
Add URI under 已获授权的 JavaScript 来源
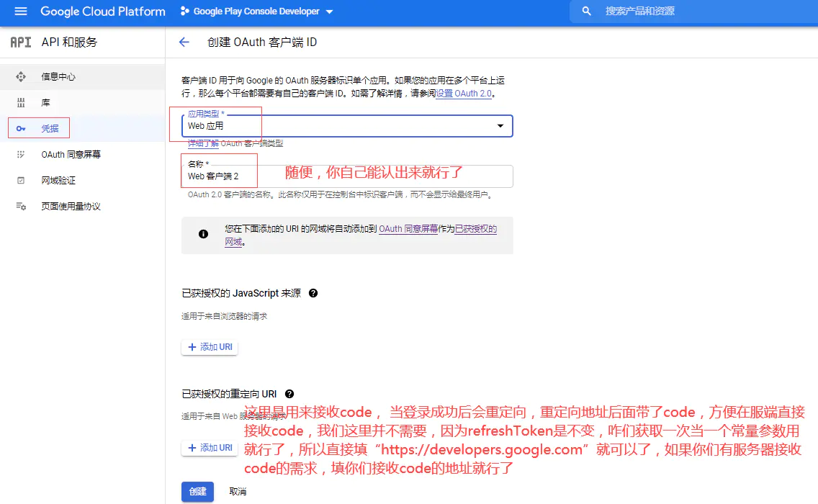pyautogui.click(x=210, y=347)
